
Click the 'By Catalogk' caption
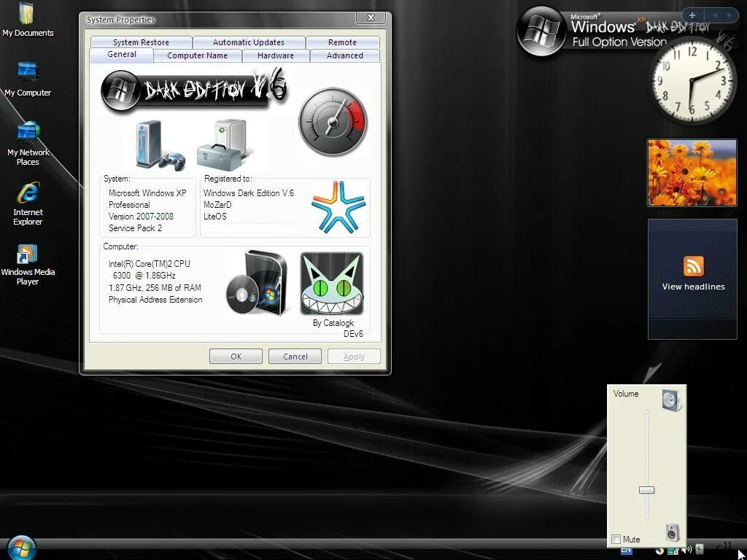333,323
